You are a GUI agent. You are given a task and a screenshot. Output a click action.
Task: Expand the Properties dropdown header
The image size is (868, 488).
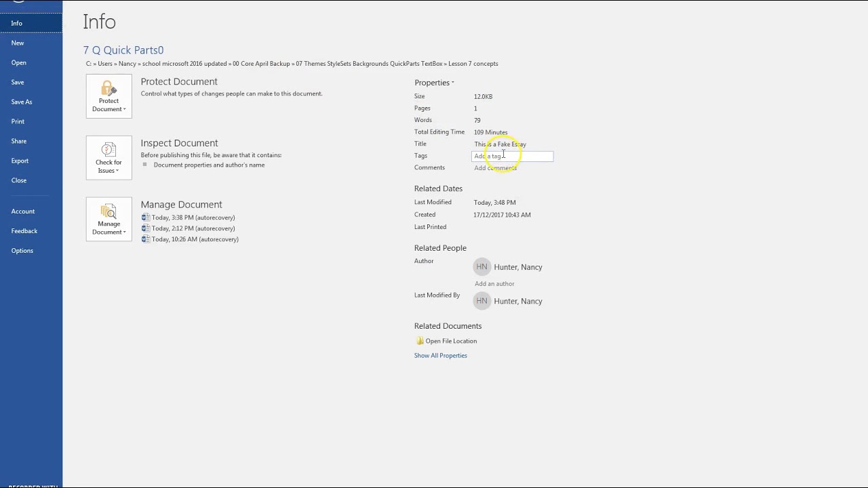(434, 83)
